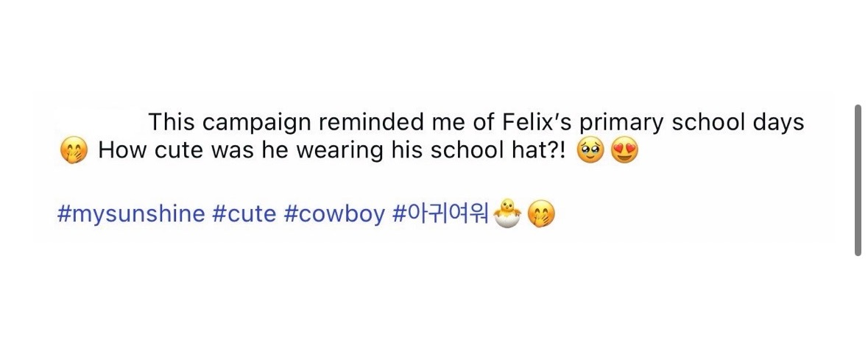Open the Korean hashtag #아귀여워
Image resolution: width=868 pixels, height=343 pixels.
click(441, 214)
